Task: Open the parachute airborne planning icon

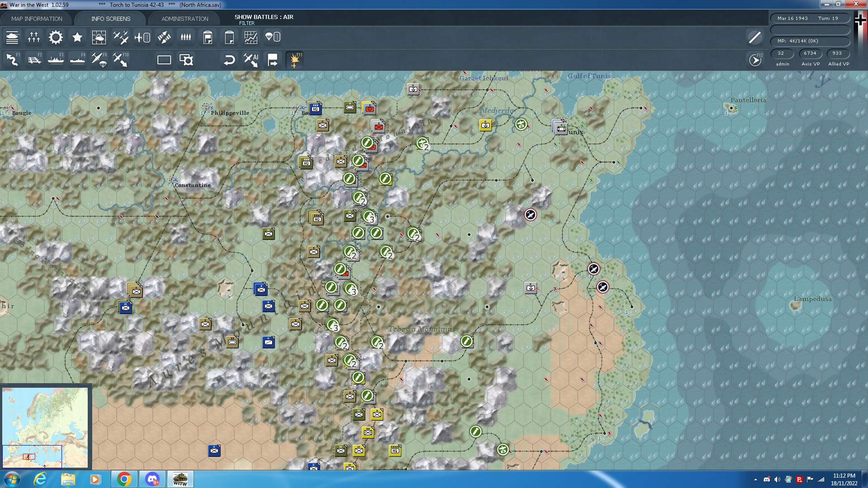Action: 273,38
